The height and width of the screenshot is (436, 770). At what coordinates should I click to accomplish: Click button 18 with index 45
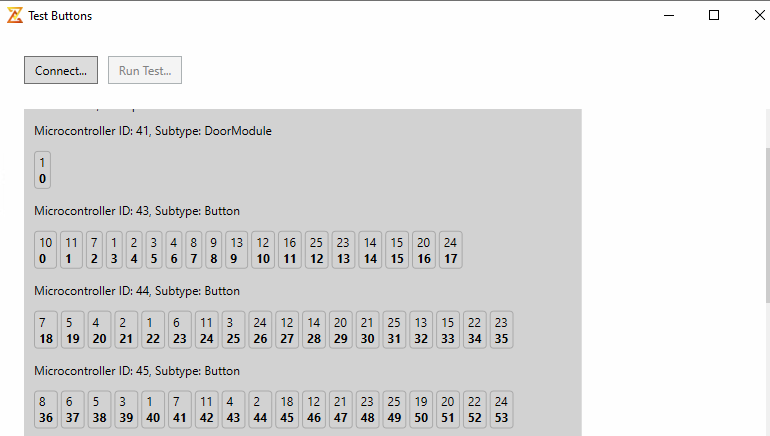coord(287,409)
